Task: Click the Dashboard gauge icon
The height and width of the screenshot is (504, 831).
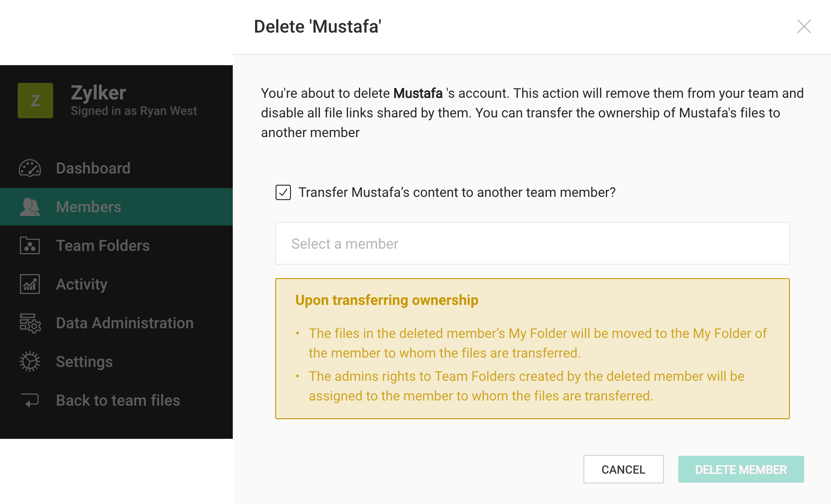Action: point(30,168)
